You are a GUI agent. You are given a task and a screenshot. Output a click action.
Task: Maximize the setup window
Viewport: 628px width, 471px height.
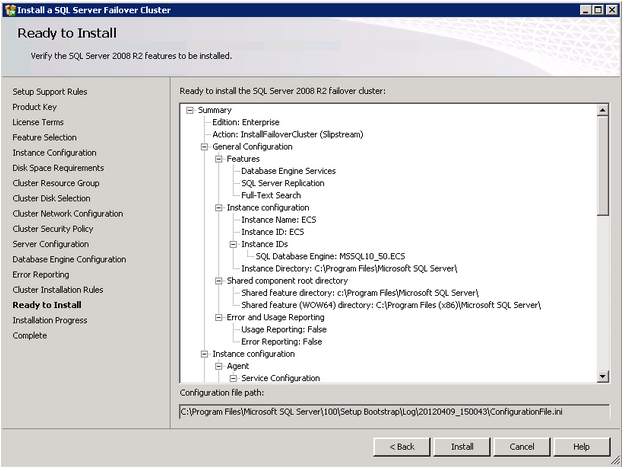pos(598,10)
